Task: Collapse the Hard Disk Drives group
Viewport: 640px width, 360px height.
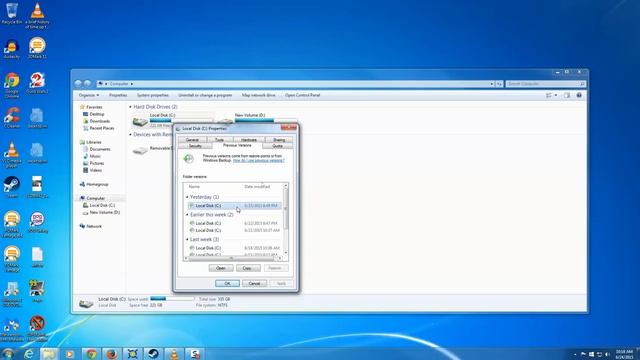Action: pyautogui.click(x=130, y=107)
